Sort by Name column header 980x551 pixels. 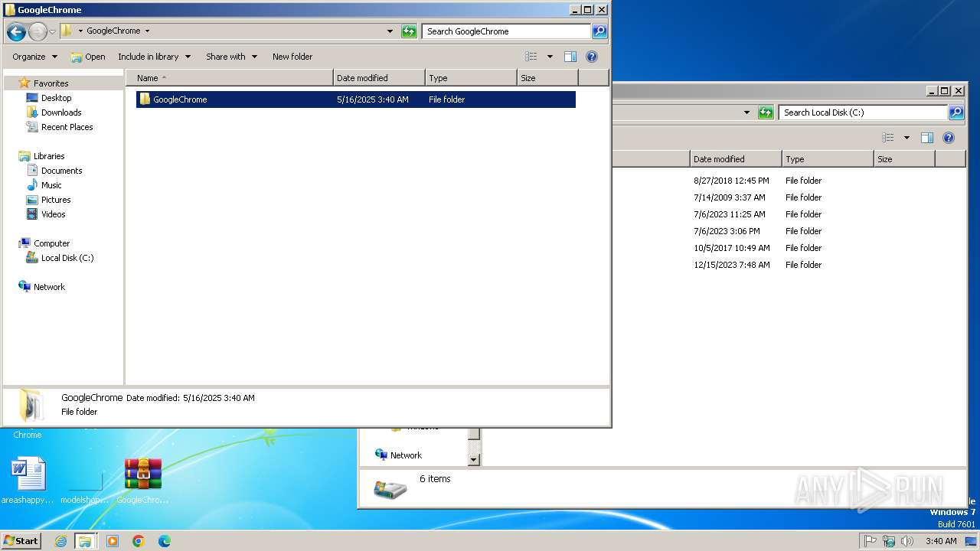click(230, 78)
